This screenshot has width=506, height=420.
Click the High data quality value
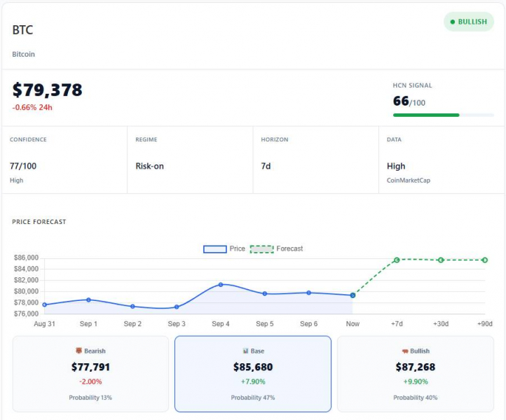pos(396,166)
